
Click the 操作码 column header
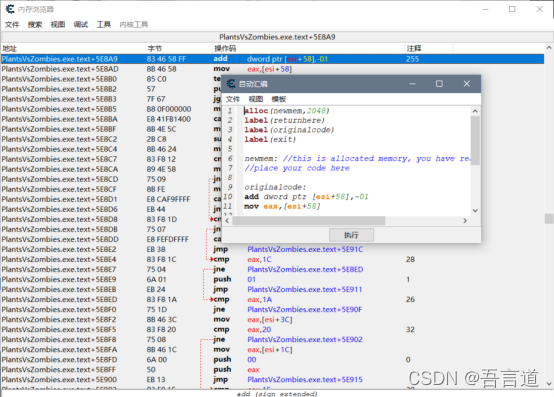coord(308,48)
